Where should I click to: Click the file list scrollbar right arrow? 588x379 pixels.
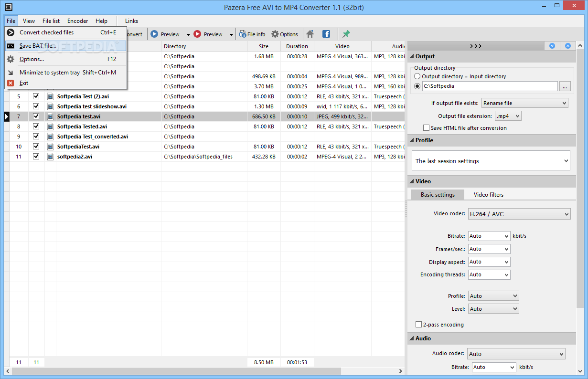click(x=401, y=371)
